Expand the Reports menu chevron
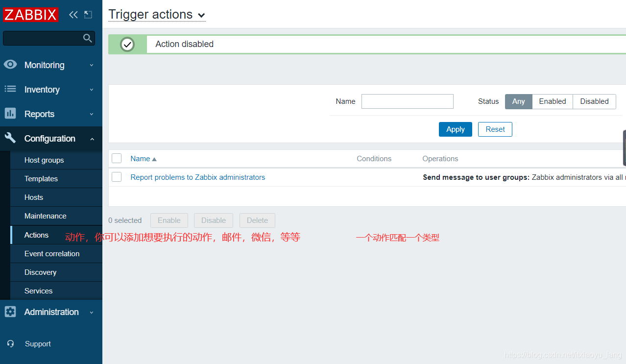Screen dimensions: 626x364 point(92,114)
